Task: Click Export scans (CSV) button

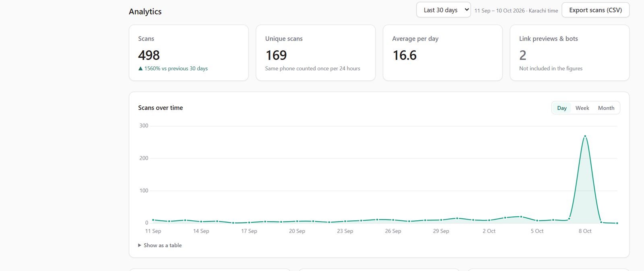Action: point(595,10)
